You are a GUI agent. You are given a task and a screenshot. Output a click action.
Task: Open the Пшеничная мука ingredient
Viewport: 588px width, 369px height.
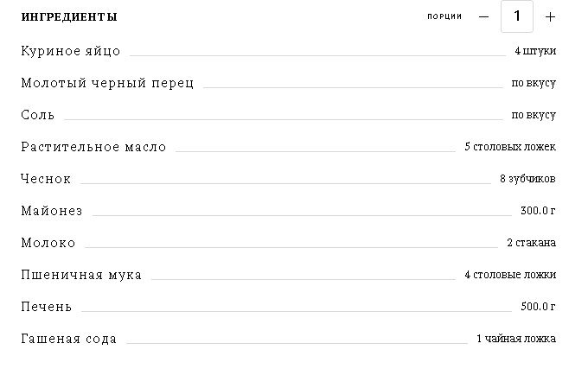pyautogui.click(x=81, y=275)
